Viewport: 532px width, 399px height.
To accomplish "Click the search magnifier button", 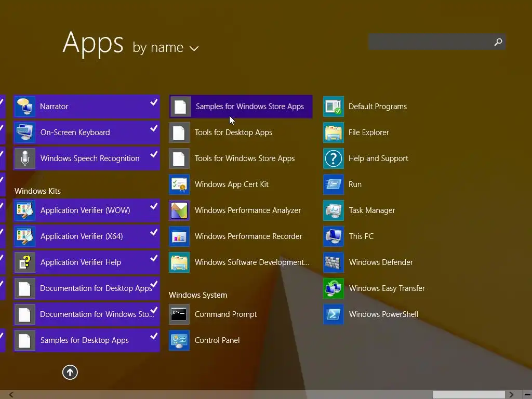I will (498, 42).
